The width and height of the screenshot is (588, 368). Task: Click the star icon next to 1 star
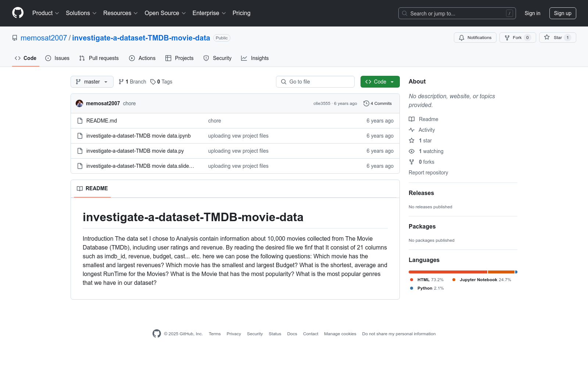tap(412, 141)
